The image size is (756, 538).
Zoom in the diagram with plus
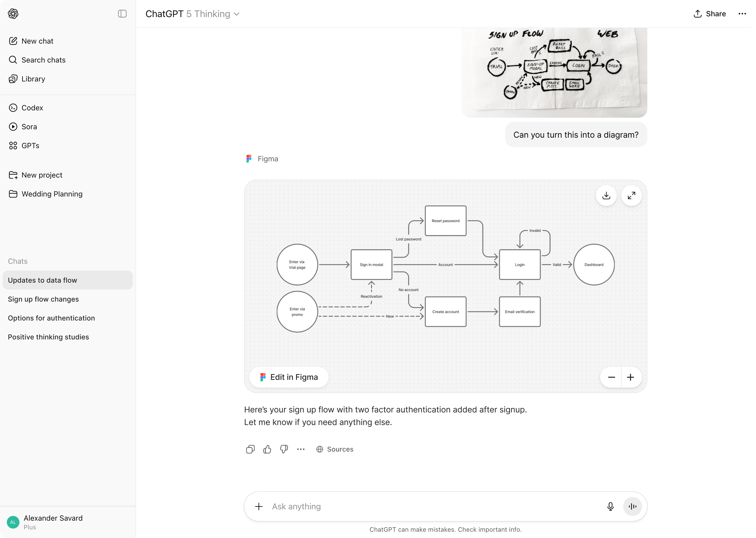631,377
